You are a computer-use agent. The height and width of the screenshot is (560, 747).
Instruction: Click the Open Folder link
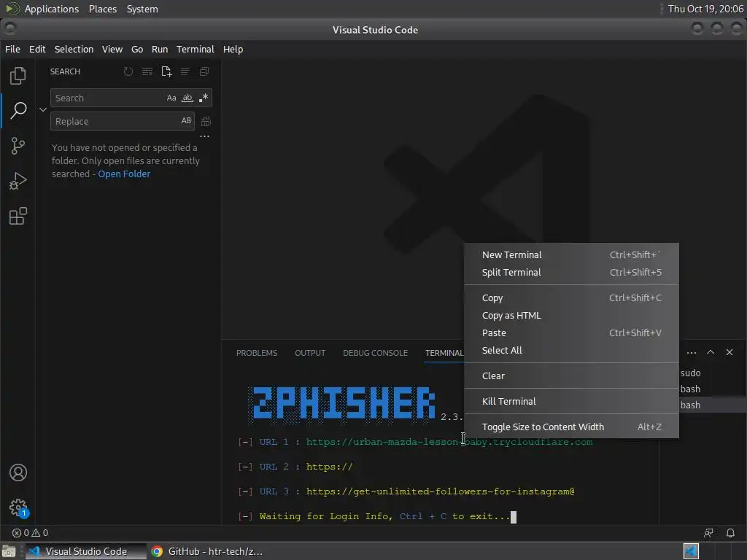tap(124, 174)
